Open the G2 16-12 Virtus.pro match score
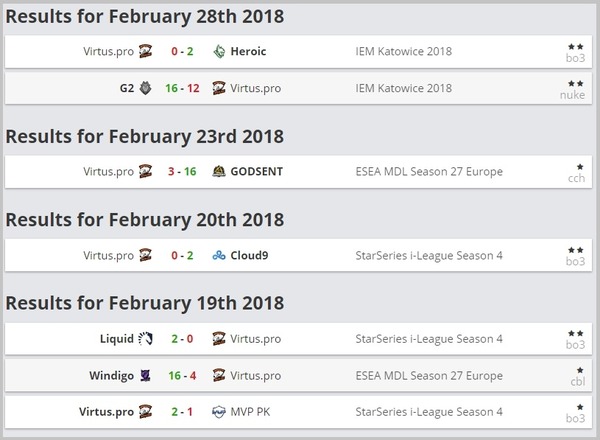Viewport: 600px width, 440px height. (x=182, y=88)
